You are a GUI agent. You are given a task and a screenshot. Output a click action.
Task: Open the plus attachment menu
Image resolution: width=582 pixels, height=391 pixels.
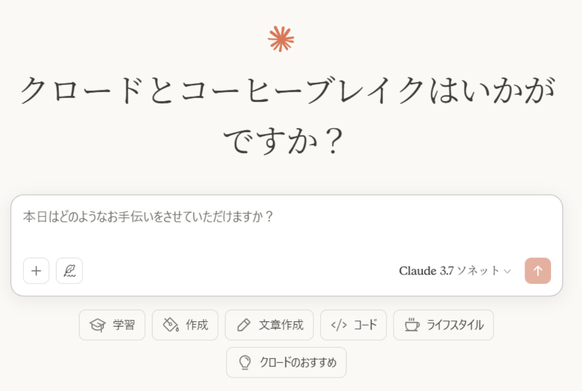coord(36,271)
